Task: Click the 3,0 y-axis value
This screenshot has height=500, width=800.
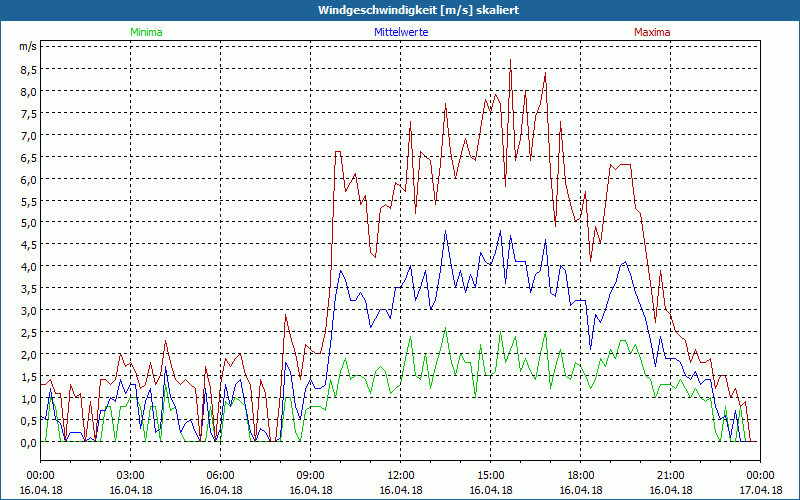Action: (x=28, y=311)
